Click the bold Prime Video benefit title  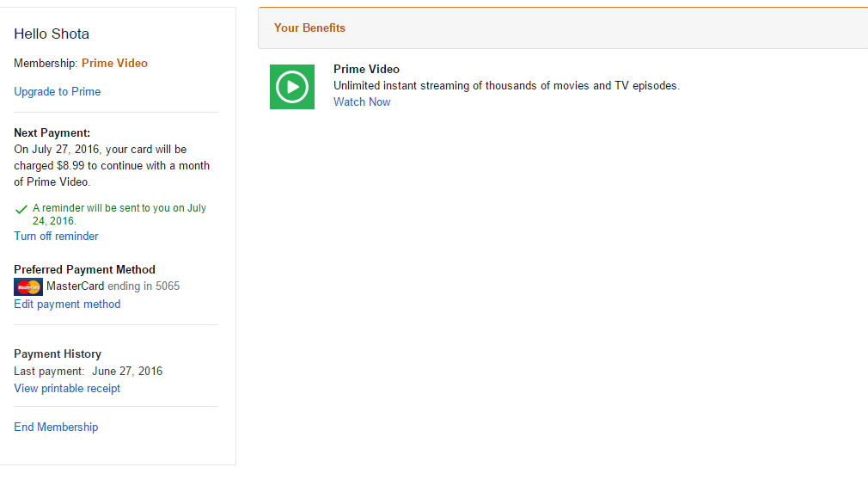[366, 69]
